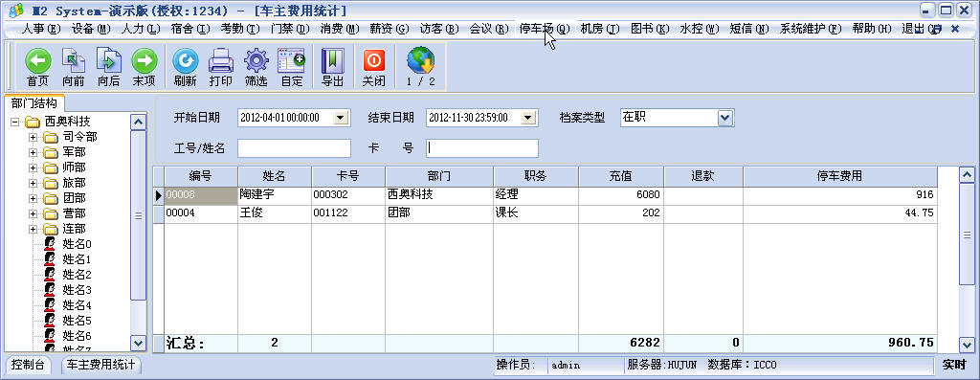Open the 停车场 menu
This screenshot has width=980, height=380.
point(545,29)
